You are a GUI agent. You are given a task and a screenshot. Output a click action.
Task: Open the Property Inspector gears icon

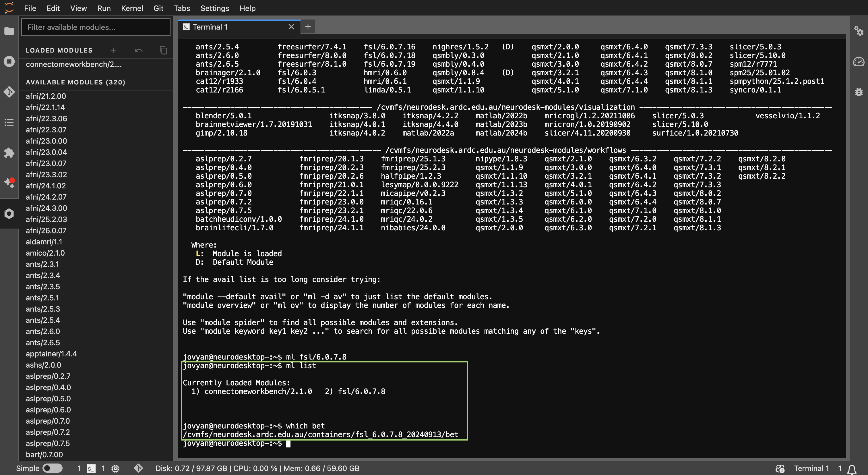click(x=859, y=31)
